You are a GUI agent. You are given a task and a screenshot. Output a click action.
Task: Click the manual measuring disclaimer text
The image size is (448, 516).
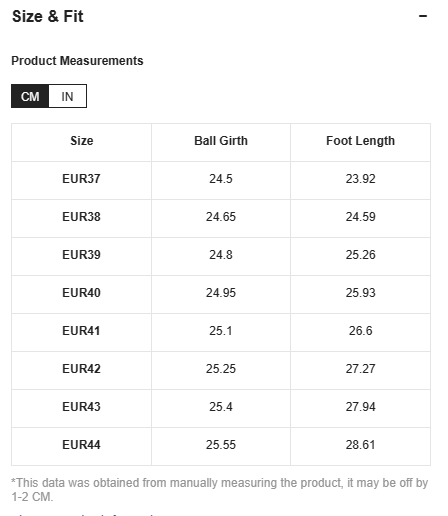coord(220,490)
